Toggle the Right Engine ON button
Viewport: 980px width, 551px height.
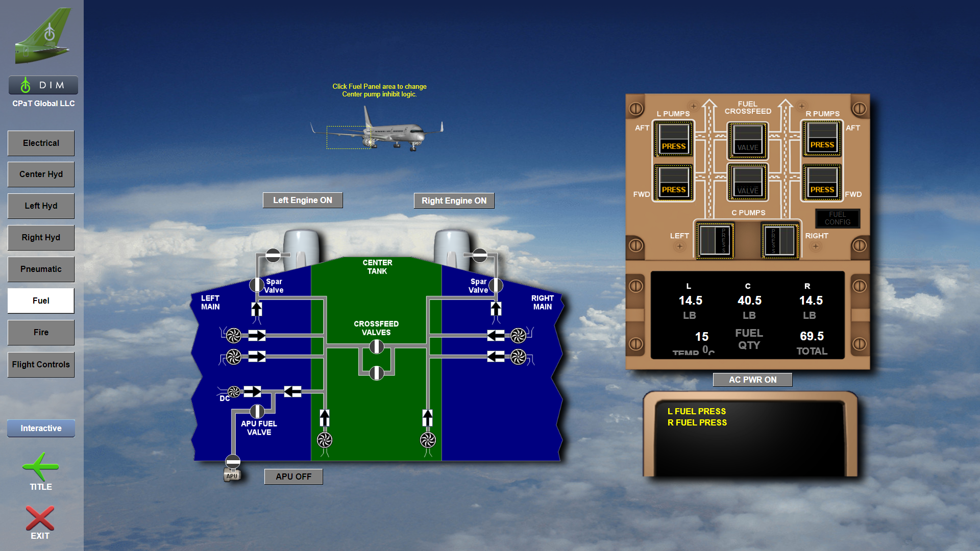tap(455, 200)
